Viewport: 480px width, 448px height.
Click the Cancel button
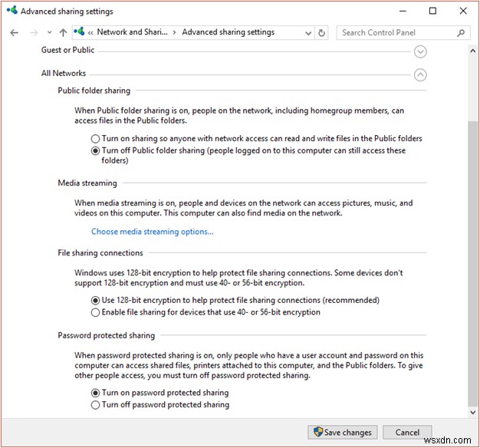[x=407, y=432]
